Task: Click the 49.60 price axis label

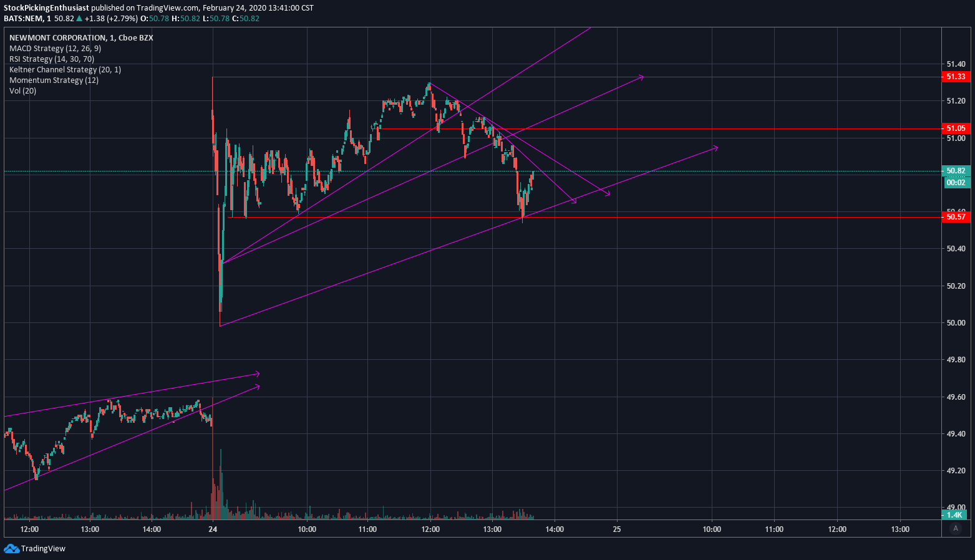Action: [x=956, y=397]
